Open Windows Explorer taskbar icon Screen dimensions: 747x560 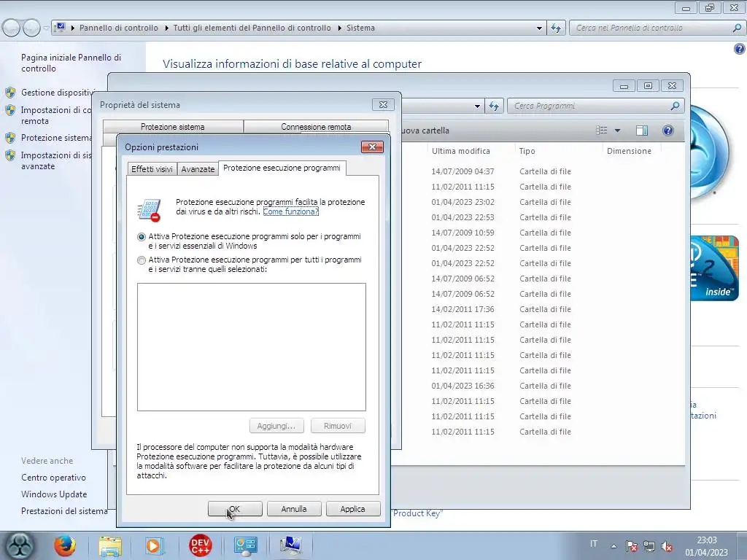click(x=110, y=545)
